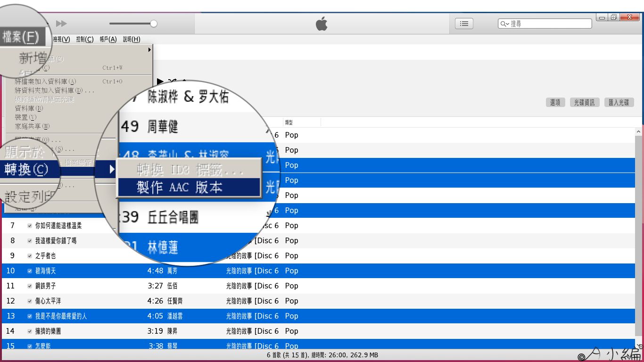
Task: Select song title 鋼鉄男子
Action: 46,286
